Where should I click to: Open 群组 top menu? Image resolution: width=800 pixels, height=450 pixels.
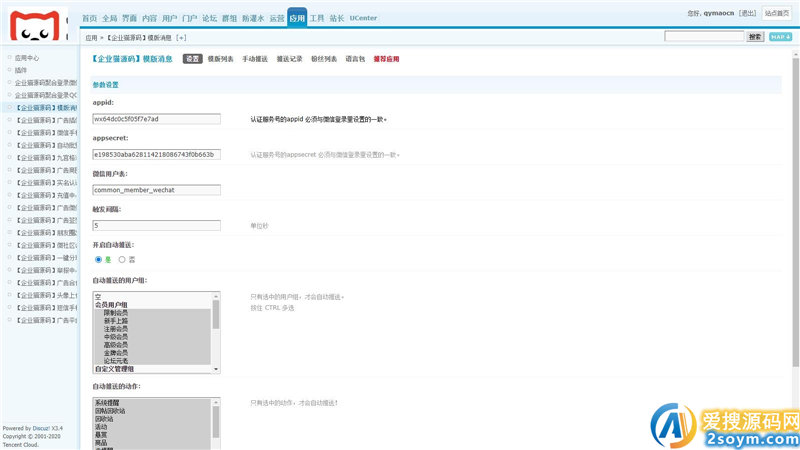click(230, 18)
